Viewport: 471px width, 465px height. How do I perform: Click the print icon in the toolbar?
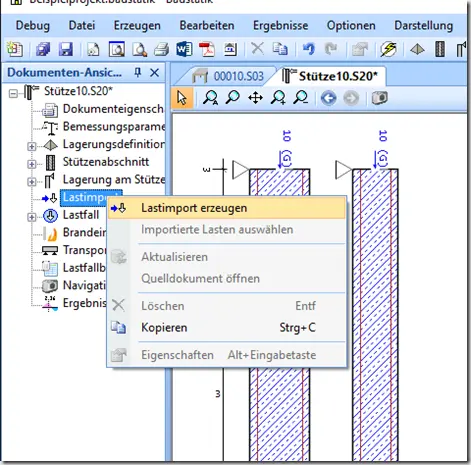pos(161,50)
